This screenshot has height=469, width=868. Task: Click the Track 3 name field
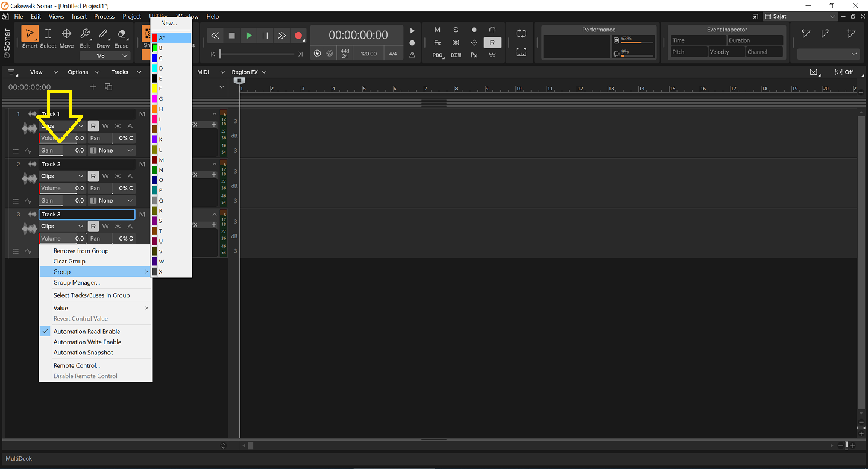click(x=87, y=214)
